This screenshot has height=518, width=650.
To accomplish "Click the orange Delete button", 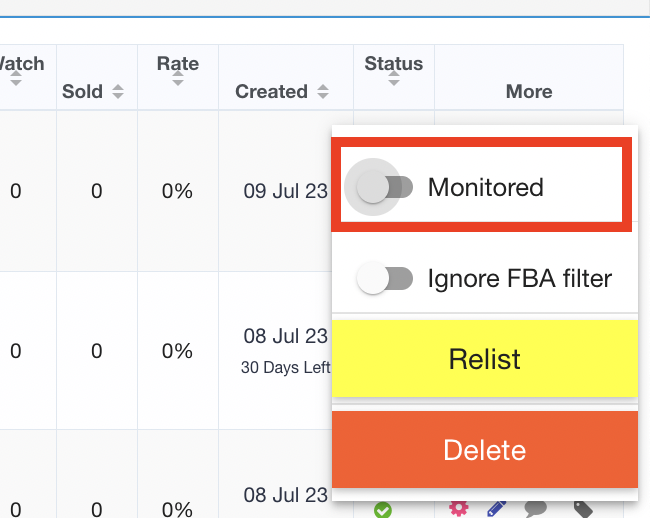I will point(485,450).
